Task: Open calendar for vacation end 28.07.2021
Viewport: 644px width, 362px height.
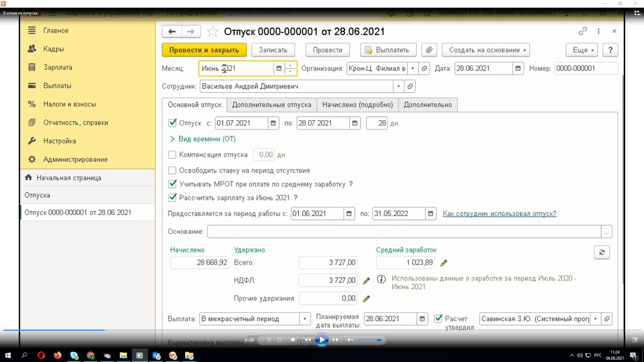Action: (x=355, y=123)
